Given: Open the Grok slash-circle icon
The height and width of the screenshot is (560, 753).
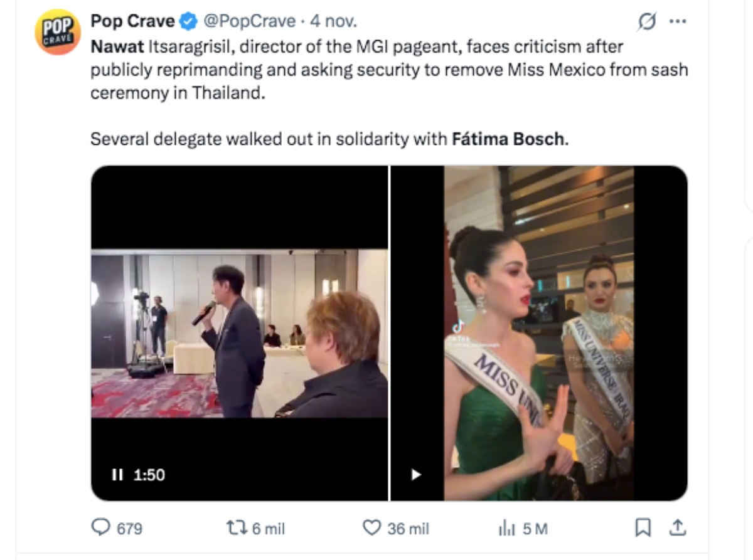Looking at the screenshot, I should pos(645,22).
